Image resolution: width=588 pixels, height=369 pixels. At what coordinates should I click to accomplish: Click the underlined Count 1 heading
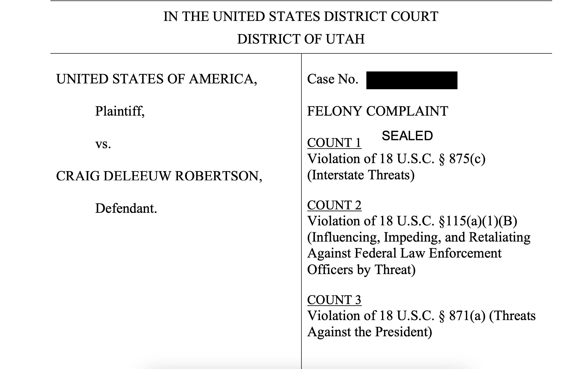pos(334,143)
